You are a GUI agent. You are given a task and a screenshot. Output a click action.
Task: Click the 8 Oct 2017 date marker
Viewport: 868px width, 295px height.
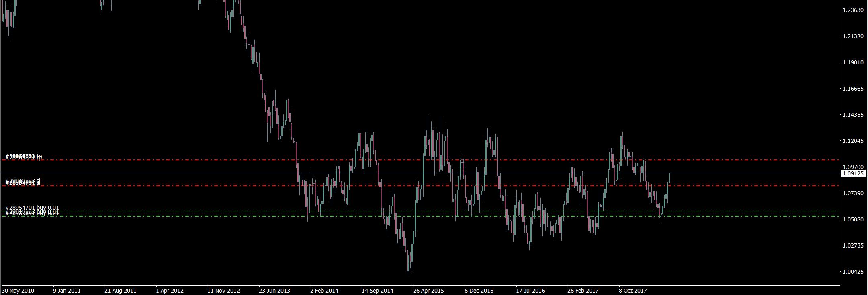pos(633,290)
